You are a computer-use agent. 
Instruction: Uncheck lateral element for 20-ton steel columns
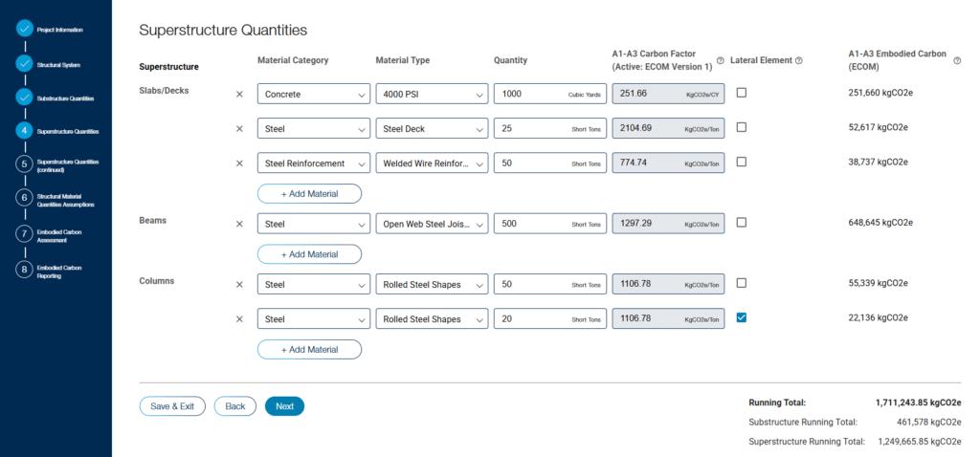[741, 317]
